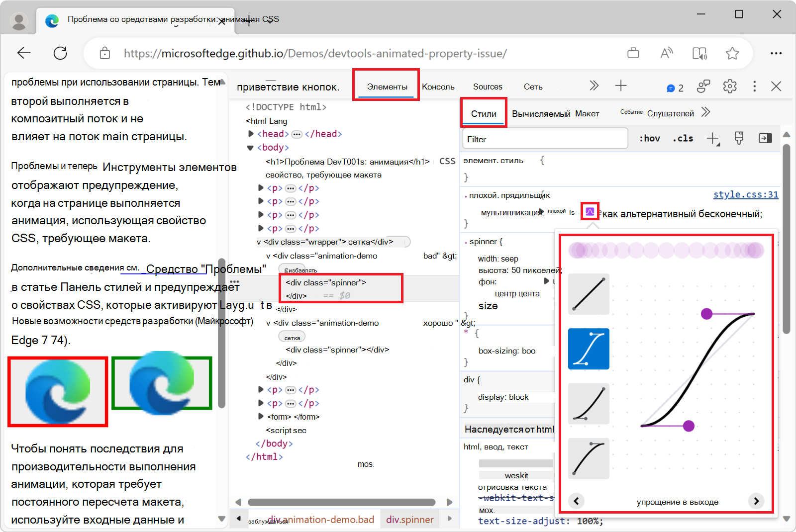Click the upper bezier control point

coord(706,314)
